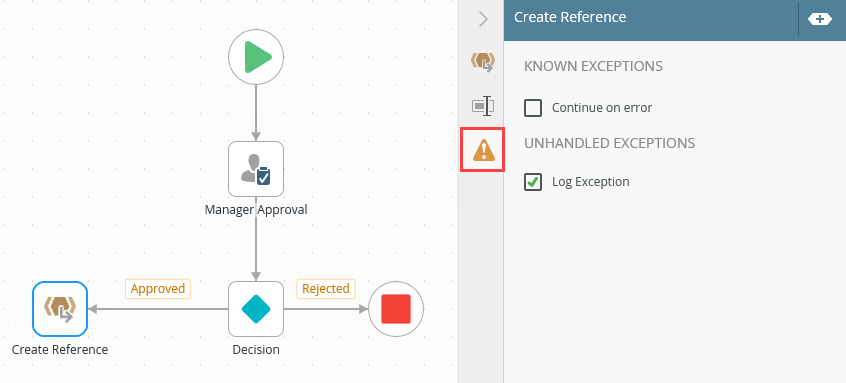Uncheck the Log Exception checkbox
The height and width of the screenshot is (383, 846).
pos(533,182)
